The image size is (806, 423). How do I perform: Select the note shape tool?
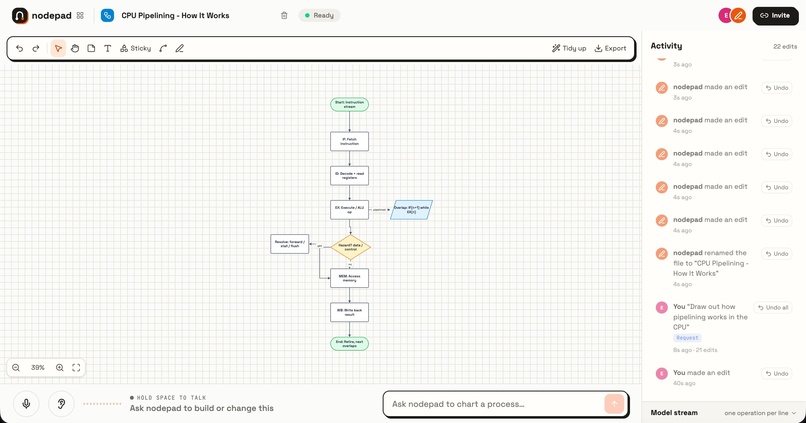pos(91,48)
